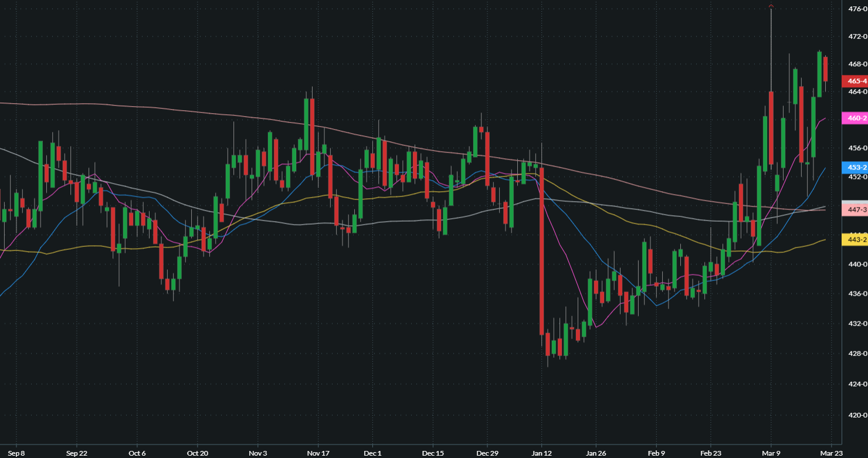
Task: Select the blue 453-2 moving average label
Action: 855,167
